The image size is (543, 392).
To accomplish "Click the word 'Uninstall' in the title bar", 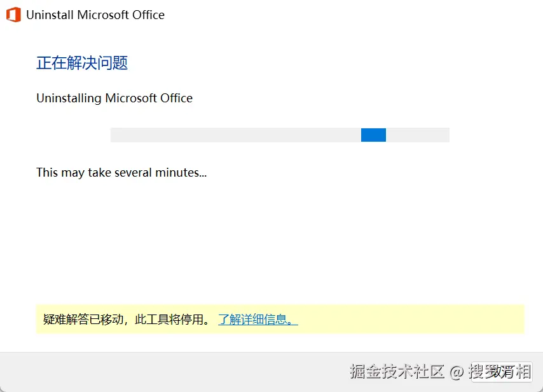I will pyautogui.click(x=50, y=15).
